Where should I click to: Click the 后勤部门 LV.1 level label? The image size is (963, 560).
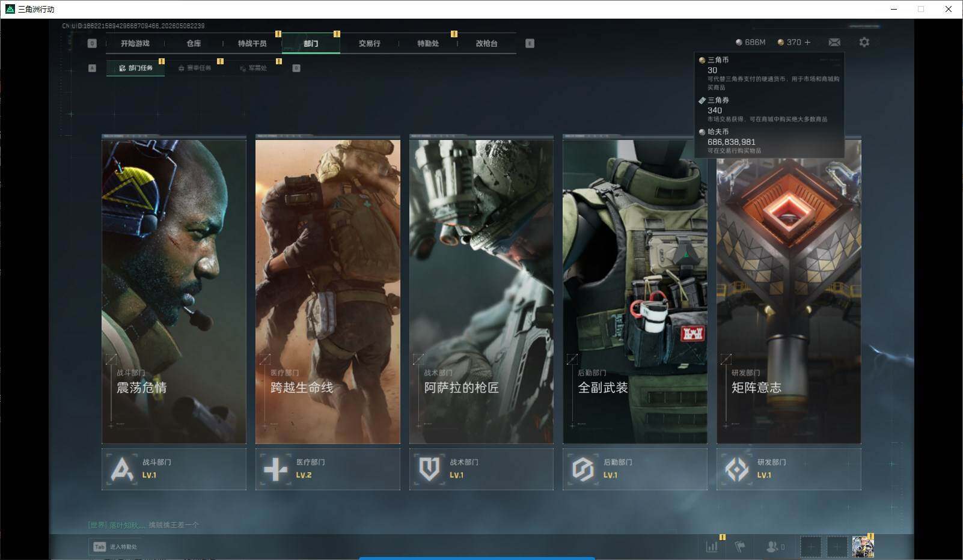(x=610, y=475)
